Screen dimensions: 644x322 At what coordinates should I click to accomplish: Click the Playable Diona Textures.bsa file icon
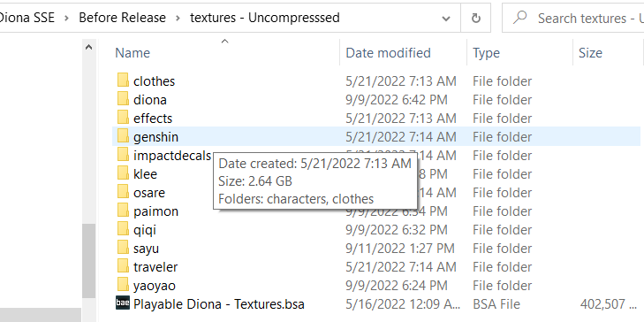(x=123, y=303)
